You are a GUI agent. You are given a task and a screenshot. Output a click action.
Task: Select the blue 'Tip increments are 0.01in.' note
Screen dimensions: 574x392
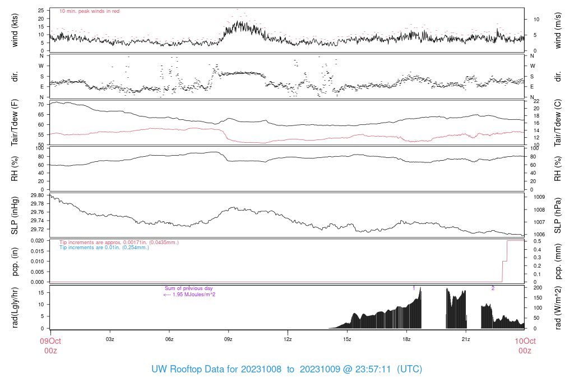(104, 248)
